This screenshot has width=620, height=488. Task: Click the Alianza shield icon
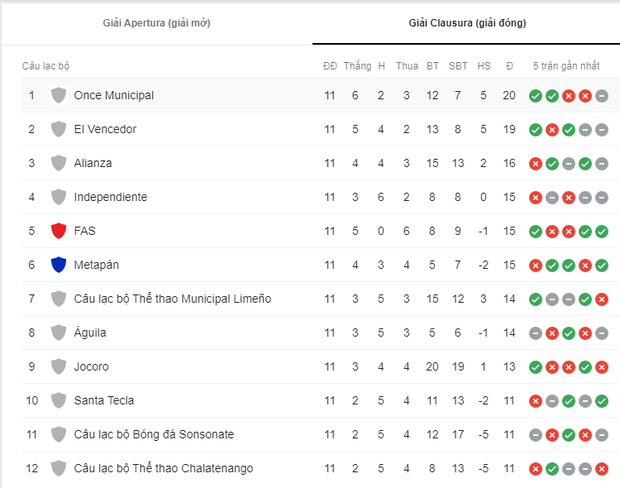pos(58,163)
